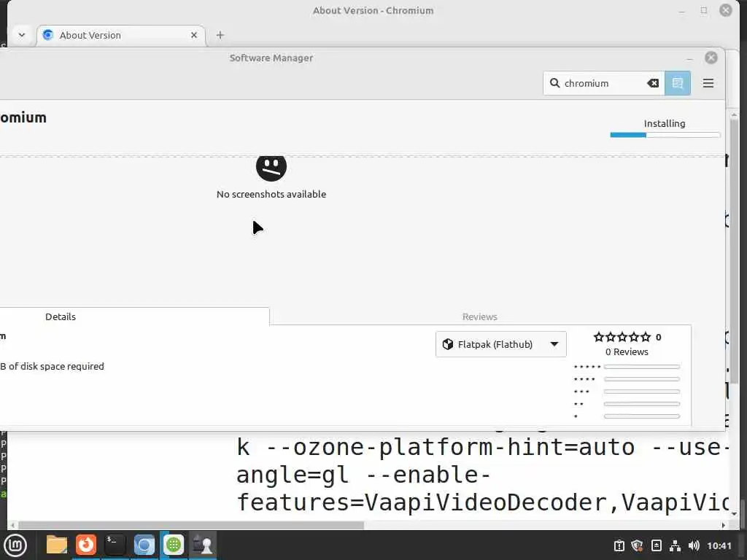Viewport: 747px width, 560px height.
Task: Open a new Chromium tab
Action: (220, 35)
